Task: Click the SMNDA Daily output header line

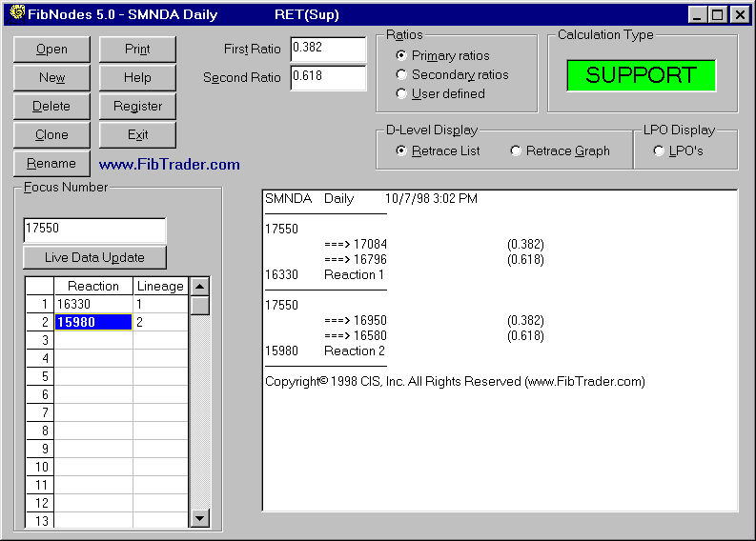Action: [371, 198]
